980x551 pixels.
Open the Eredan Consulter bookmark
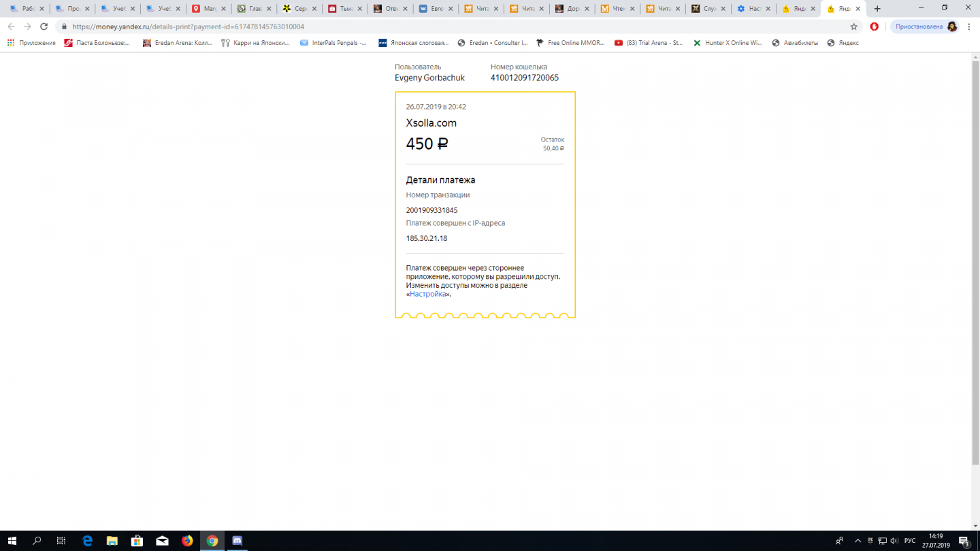click(x=493, y=43)
